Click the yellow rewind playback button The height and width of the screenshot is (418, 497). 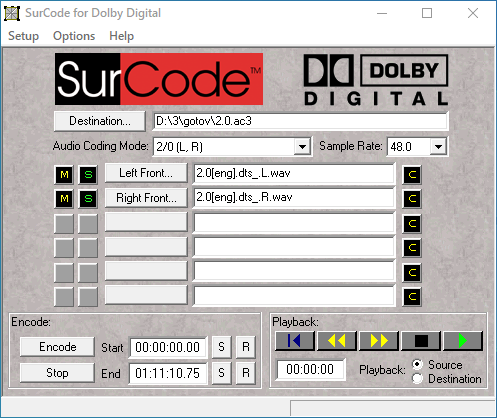(337, 341)
